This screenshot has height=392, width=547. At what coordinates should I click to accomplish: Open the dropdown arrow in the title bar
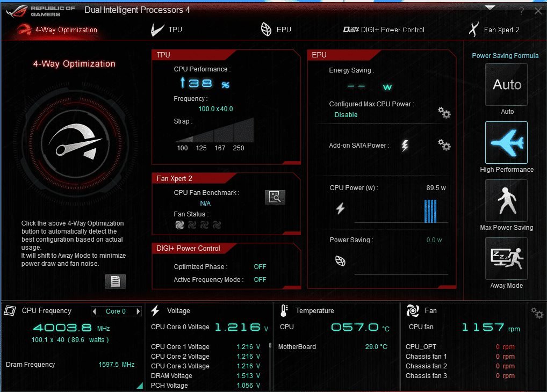[490, 8]
